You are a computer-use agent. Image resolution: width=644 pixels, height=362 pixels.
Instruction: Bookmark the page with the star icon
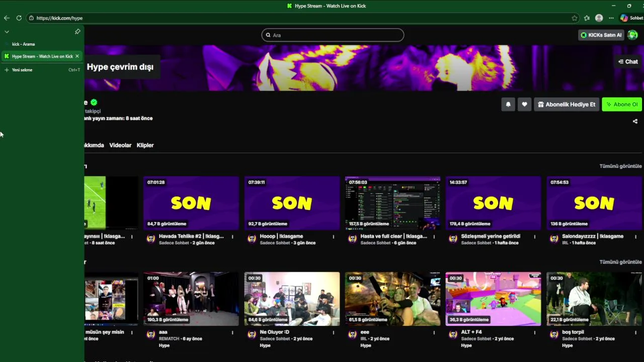coord(575,18)
